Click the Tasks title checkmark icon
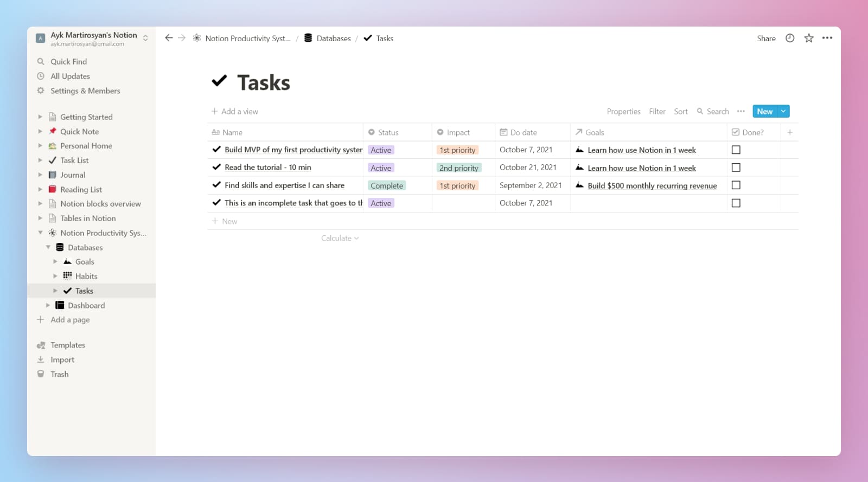Image resolution: width=868 pixels, height=482 pixels. pos(219,81)
